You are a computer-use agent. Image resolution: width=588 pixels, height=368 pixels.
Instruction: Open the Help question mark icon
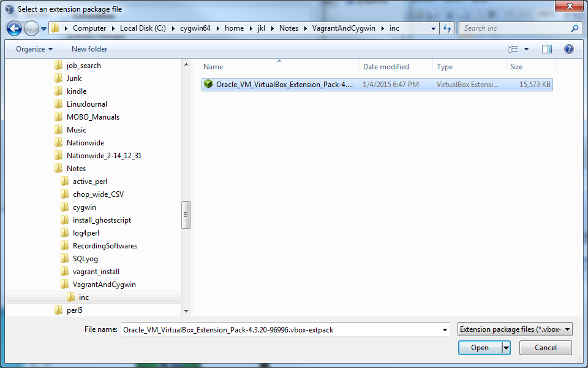[569, 49]
